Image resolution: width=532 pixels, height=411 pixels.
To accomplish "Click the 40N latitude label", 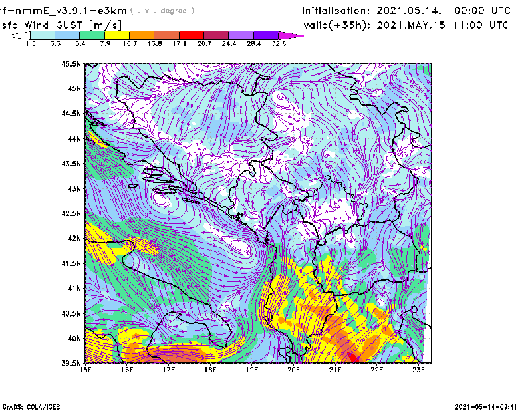I will click(x=74, y=339).
